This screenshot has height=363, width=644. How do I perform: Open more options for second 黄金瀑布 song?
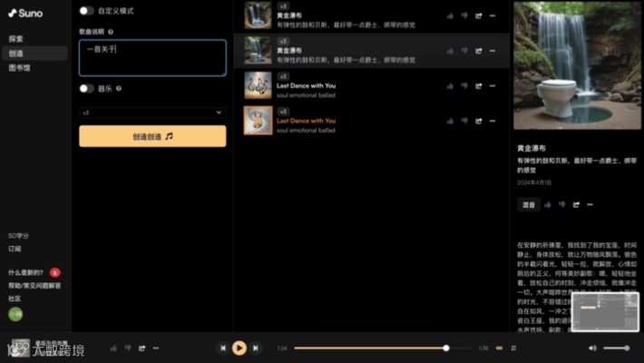coord(493,51)
